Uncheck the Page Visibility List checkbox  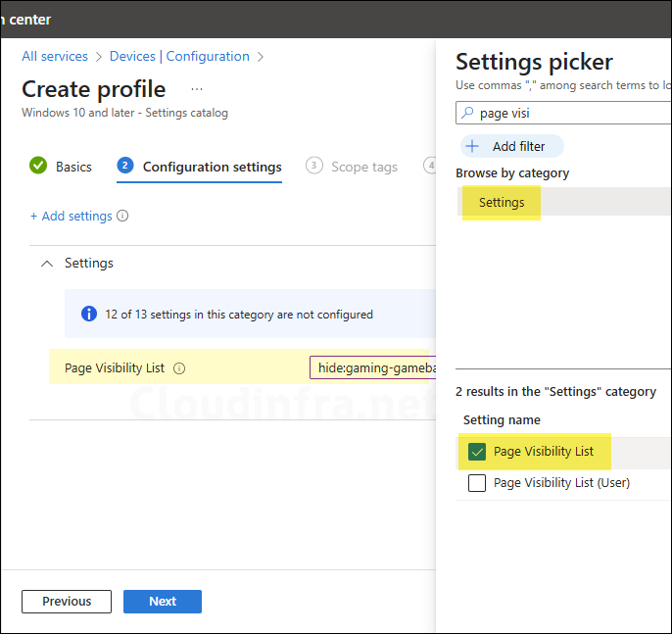(477, 452)
